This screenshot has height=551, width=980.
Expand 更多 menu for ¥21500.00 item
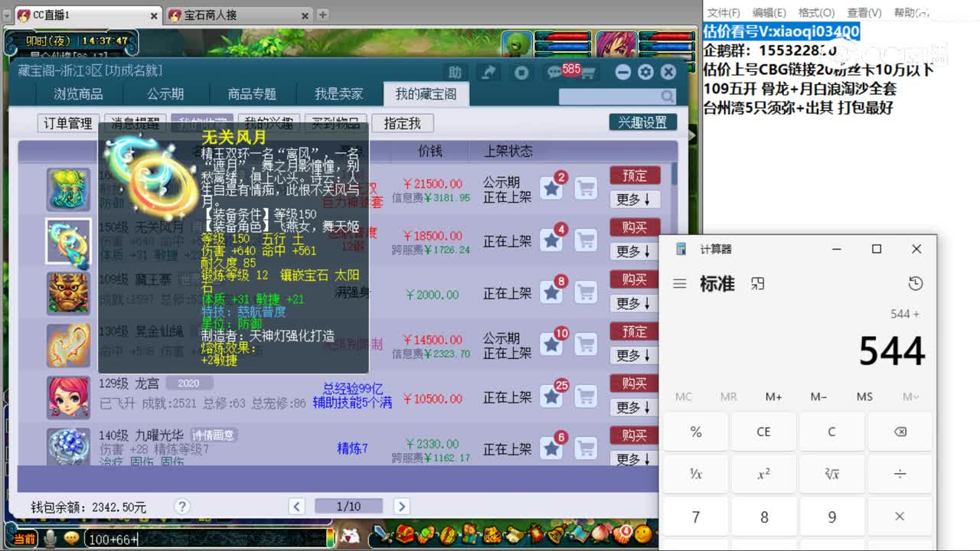pos(634,199)
